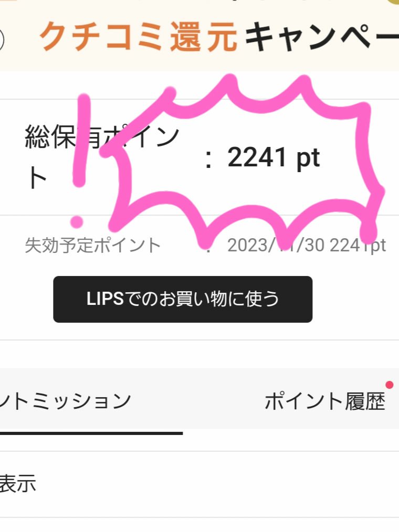The image size is (399, 532).
Task: Tap the 2023/11/30 expiring points value
Action: (x=306, y=245)
